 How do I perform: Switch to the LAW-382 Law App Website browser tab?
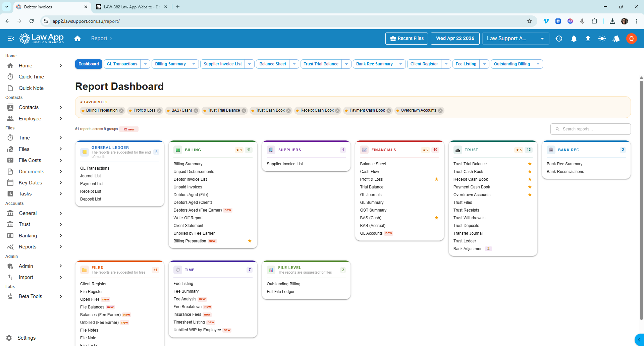pos(131,7)
